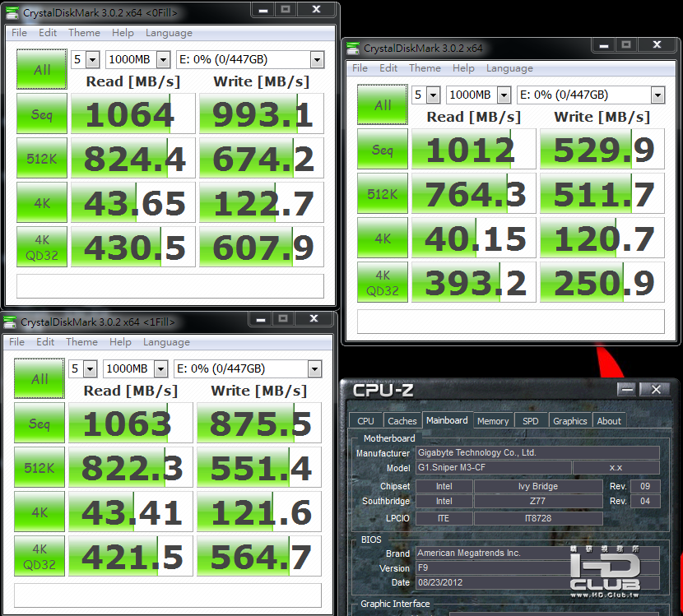Select the 993.1 Seq write result
Image resolution: width=683 pixels, height=616 pixels.
[262, 113]
